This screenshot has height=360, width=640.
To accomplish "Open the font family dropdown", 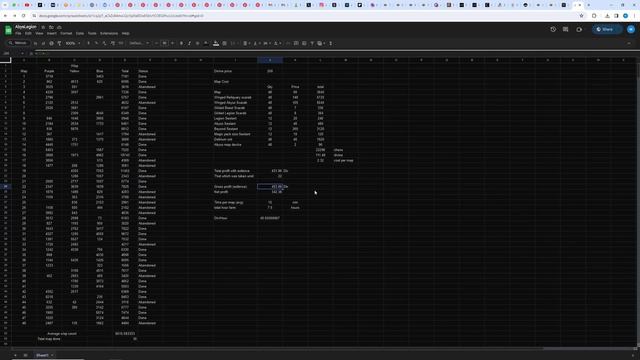I will coord(139,43).
